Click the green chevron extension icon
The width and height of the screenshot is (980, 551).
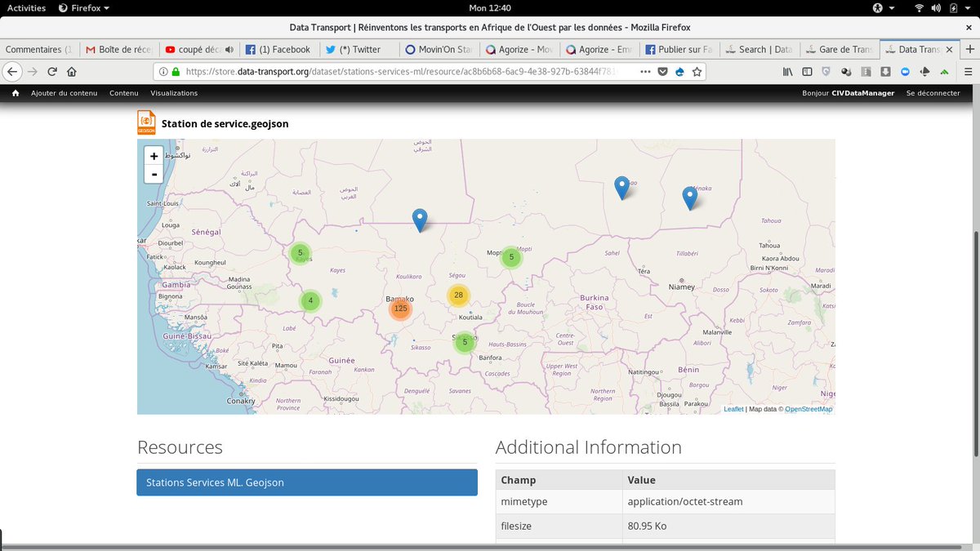(x=944, y=71)
